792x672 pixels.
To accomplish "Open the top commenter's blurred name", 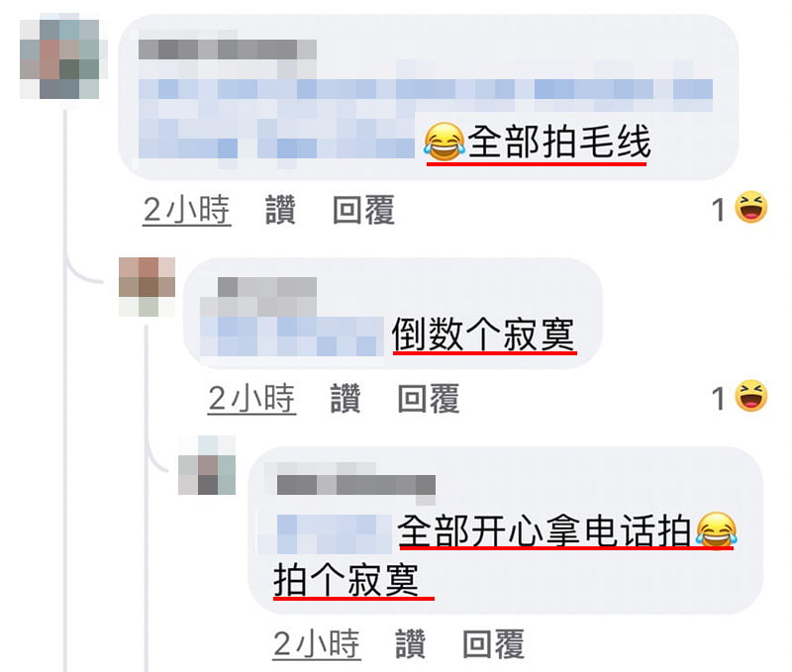I will coord(228,49).
